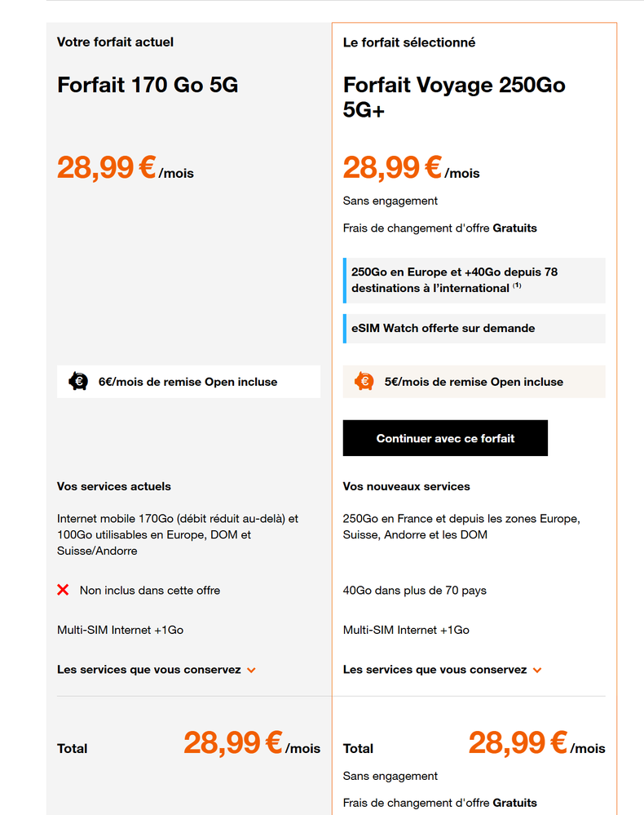Expand current plan 'Les services que vous conservez'
The height and width of the screenshot is (815, 644).
(x=157, y=670)
